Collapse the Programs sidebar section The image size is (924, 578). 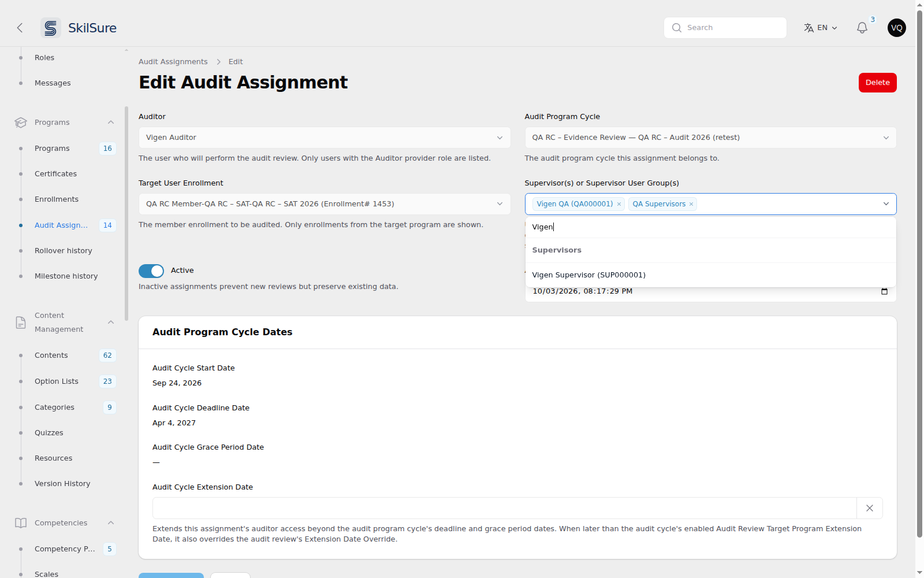(x=111, y=123)
